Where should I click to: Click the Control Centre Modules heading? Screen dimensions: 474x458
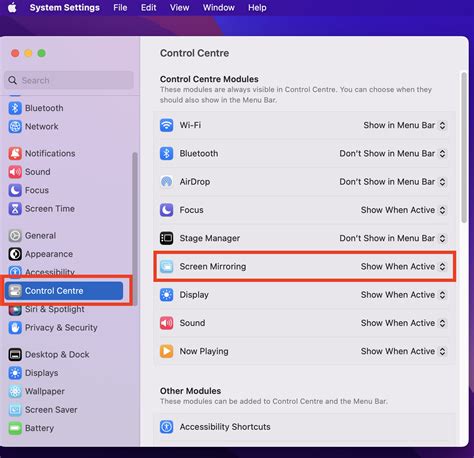tap(209, 79)
